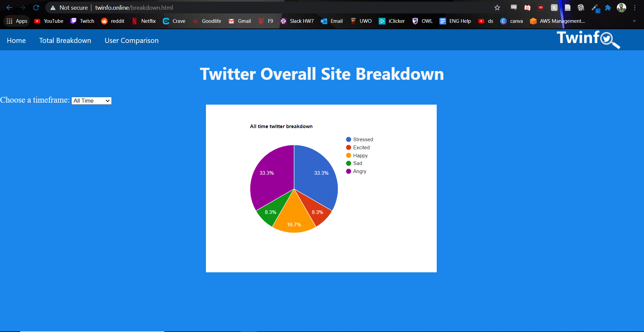Open the UWO bookmark
This screenshot has width=644, height=332.
click(x=361, y=21)
